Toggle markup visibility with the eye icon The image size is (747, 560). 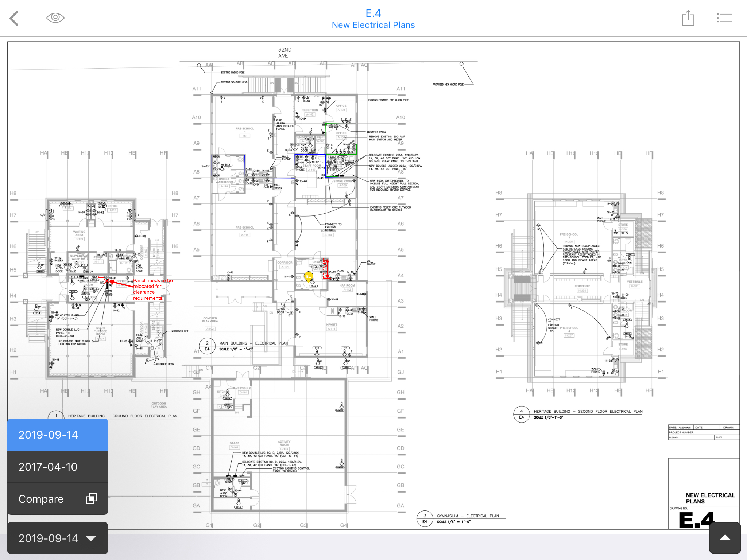tap(55, 17)
